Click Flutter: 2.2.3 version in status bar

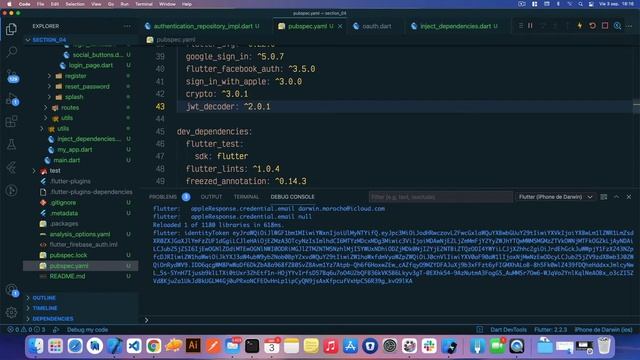tap(551, 330)
